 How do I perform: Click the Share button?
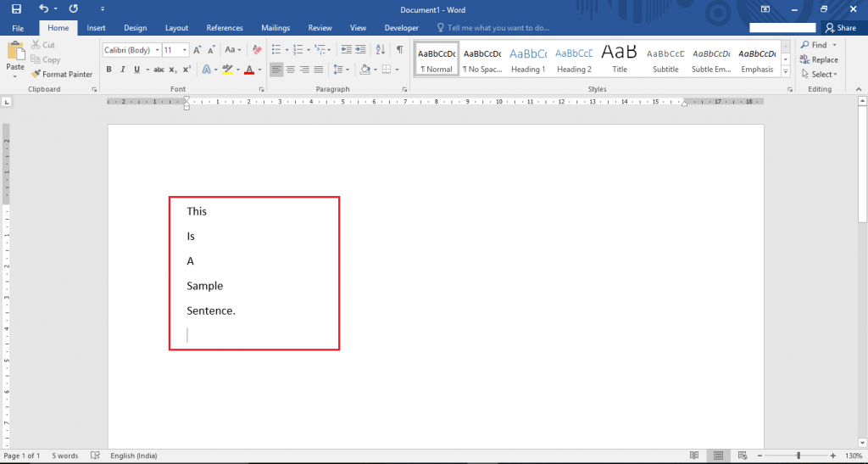click(841, 28)
